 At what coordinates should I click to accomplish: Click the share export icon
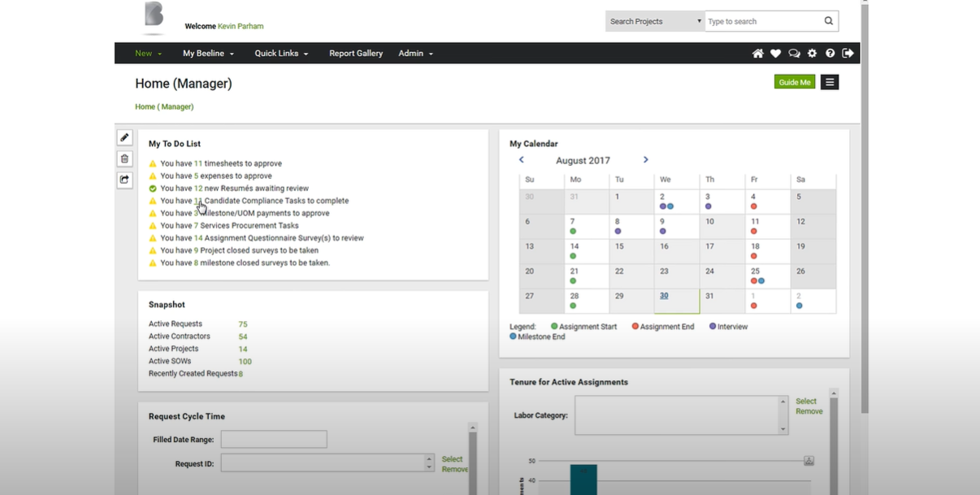pyautogui.click(x=124, y=180)
